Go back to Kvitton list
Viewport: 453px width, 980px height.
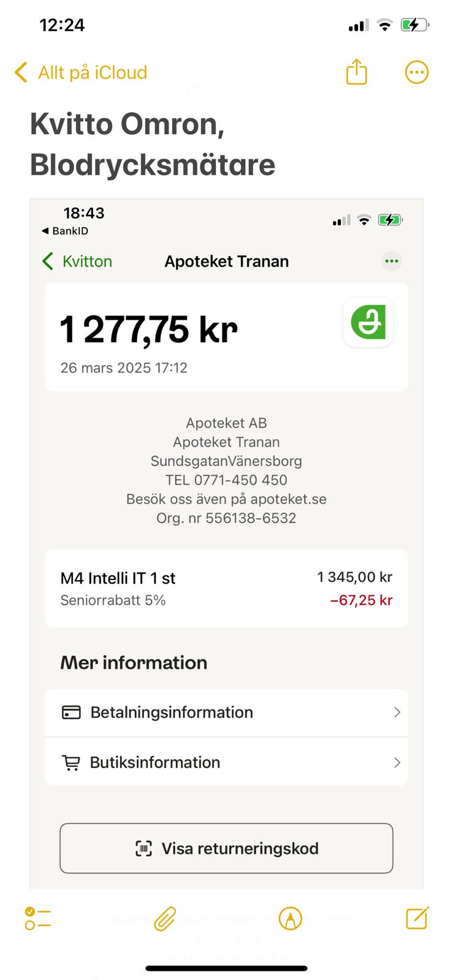(x=77, y=262)
